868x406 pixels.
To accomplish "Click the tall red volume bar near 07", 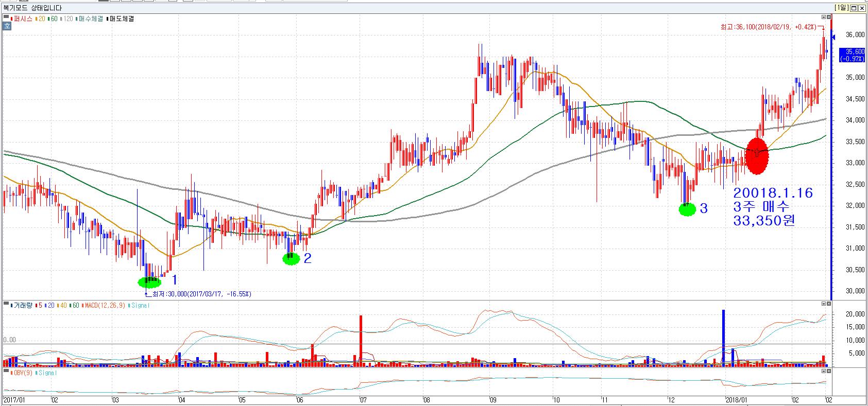I will click(361, 341).
